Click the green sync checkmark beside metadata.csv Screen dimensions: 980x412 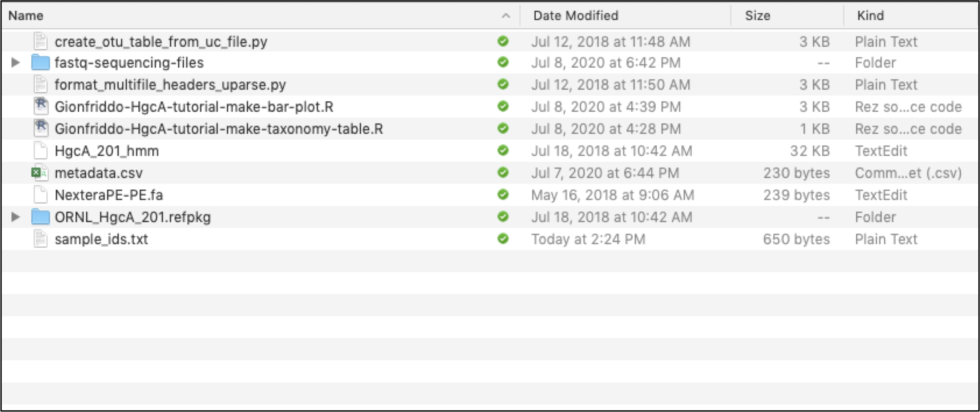(503, 173)
